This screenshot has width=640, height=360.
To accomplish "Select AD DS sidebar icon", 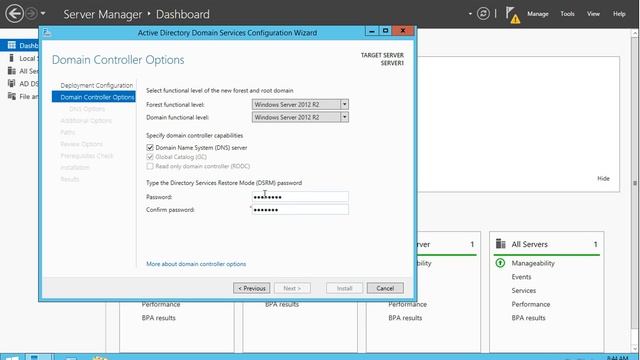I will click(x=12, y=83).
